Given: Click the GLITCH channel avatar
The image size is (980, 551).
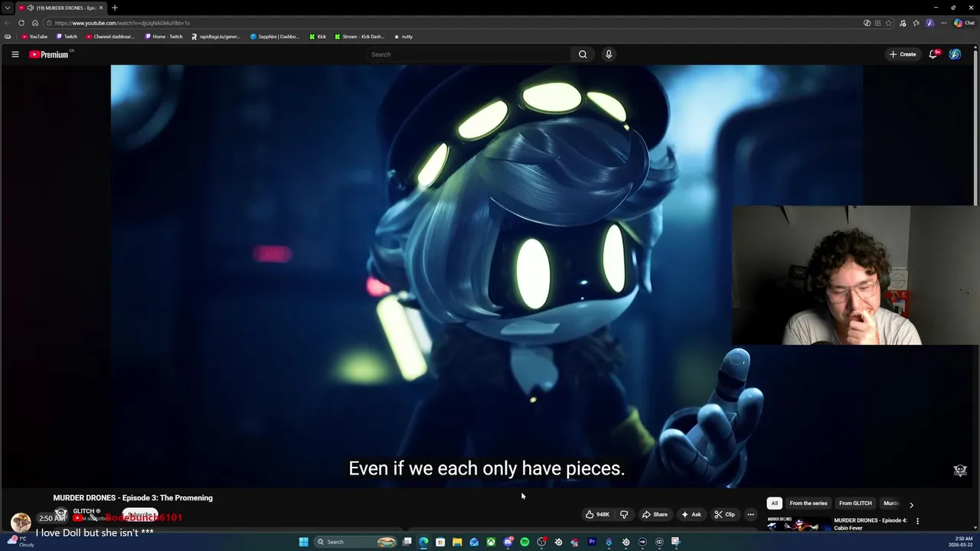Looking at the screenshot, I should point(60,514).
